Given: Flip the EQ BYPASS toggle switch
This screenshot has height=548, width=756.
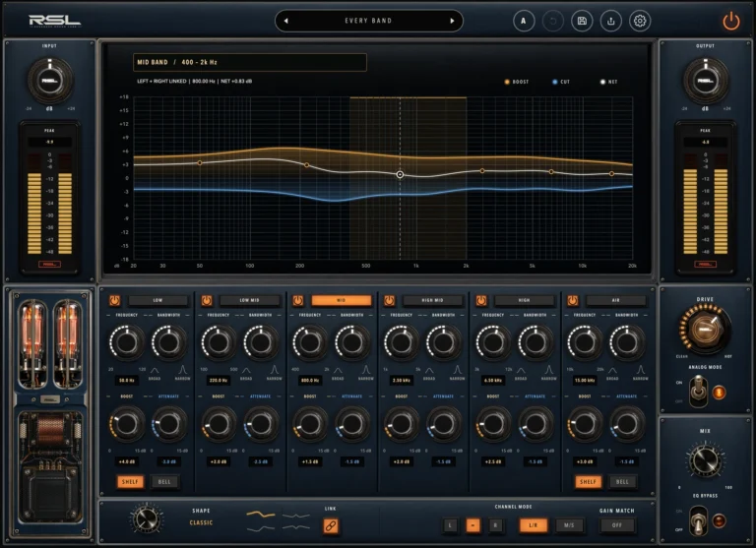Looking at the screenshot, I should point(698,521).
